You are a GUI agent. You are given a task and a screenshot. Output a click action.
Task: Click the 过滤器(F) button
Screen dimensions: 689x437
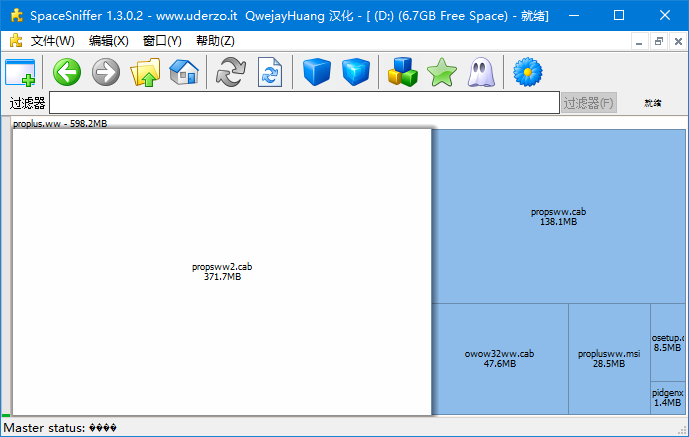pos(589,103)
